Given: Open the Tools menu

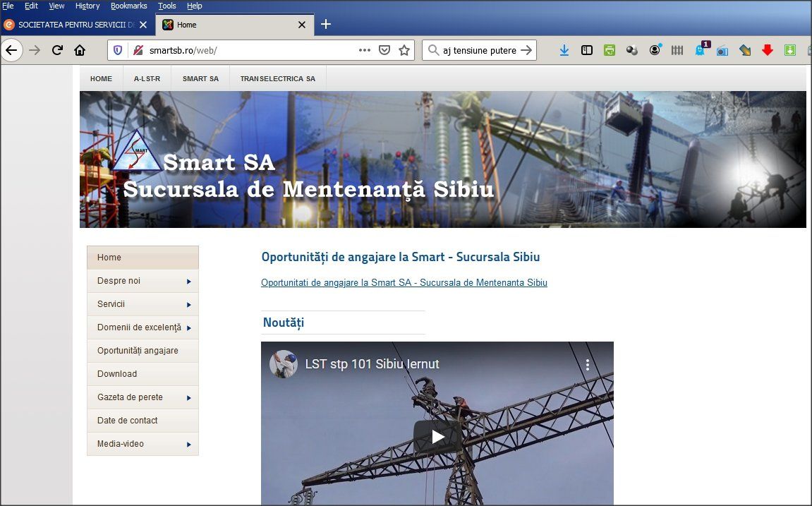Looking at the screenshot, I should click(x=166, y=6).
